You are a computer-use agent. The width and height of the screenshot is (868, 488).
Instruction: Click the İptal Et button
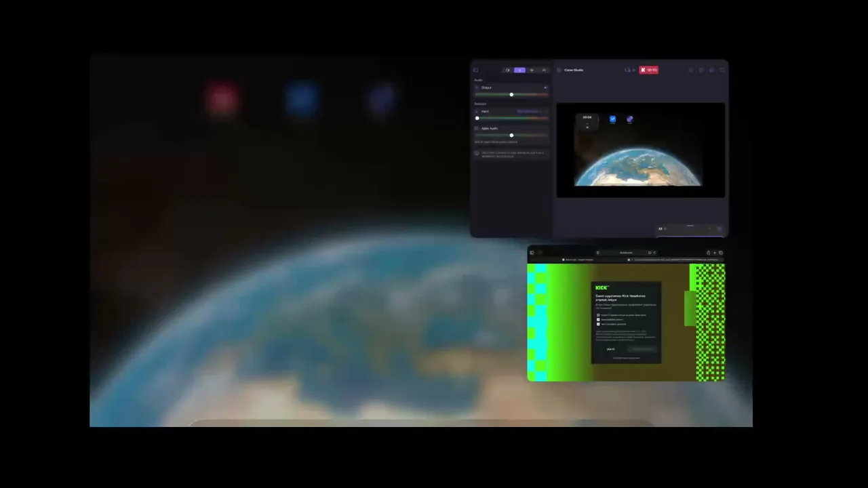tap(610, 349)
